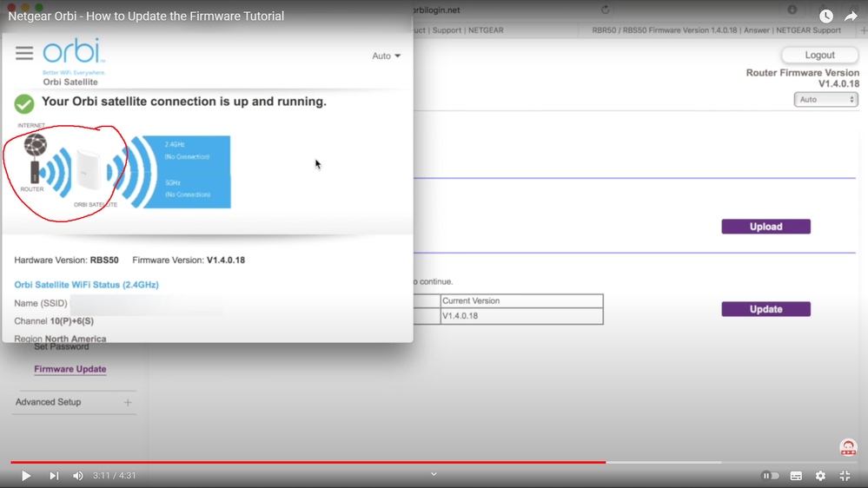The image size is (868, 488).
Task: Skip to the next video
Action: (54, 476)
